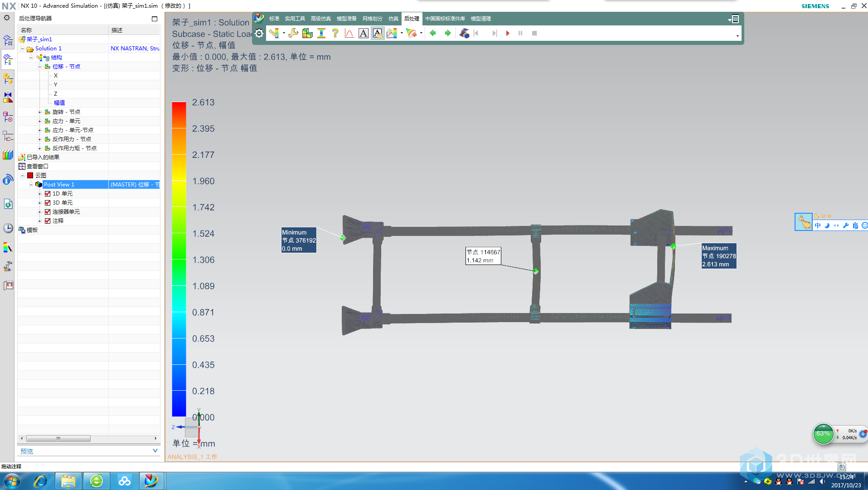Click the rainbow I-beam icon in toolbar
868x490 pixels.
[321, 33]
